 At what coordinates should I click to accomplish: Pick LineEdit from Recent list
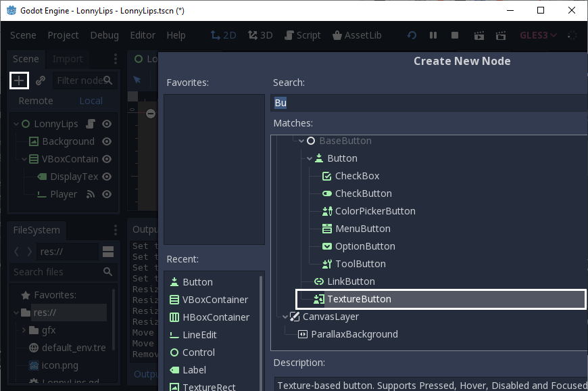click(193, 335)
